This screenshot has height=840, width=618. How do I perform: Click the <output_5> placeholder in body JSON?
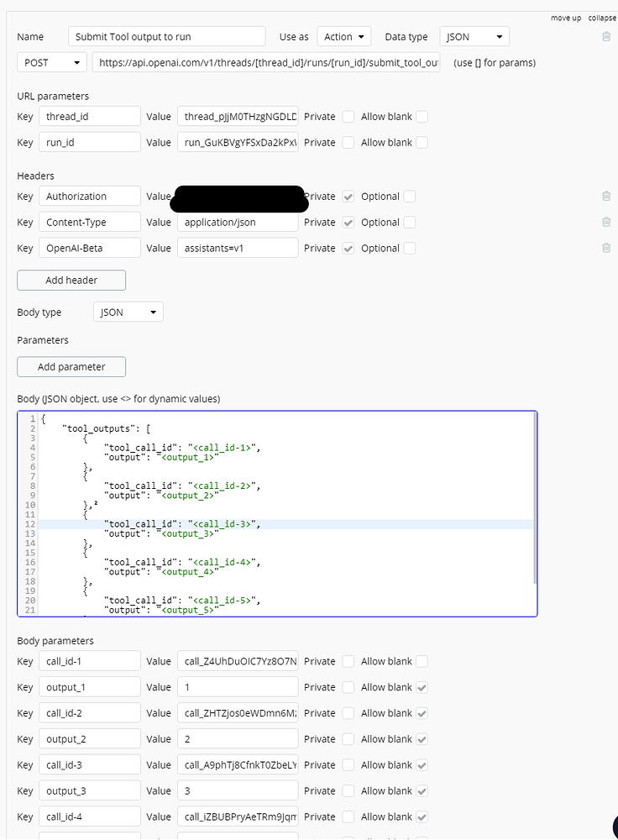tap(187, 610)
